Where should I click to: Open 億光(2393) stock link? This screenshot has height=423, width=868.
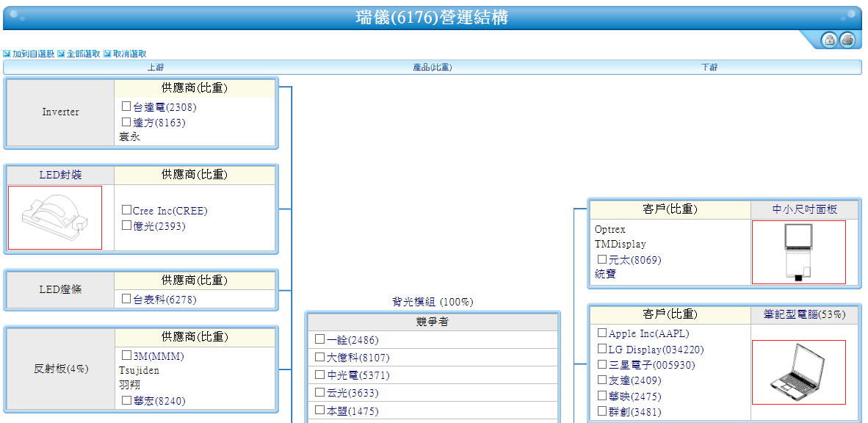159,226
